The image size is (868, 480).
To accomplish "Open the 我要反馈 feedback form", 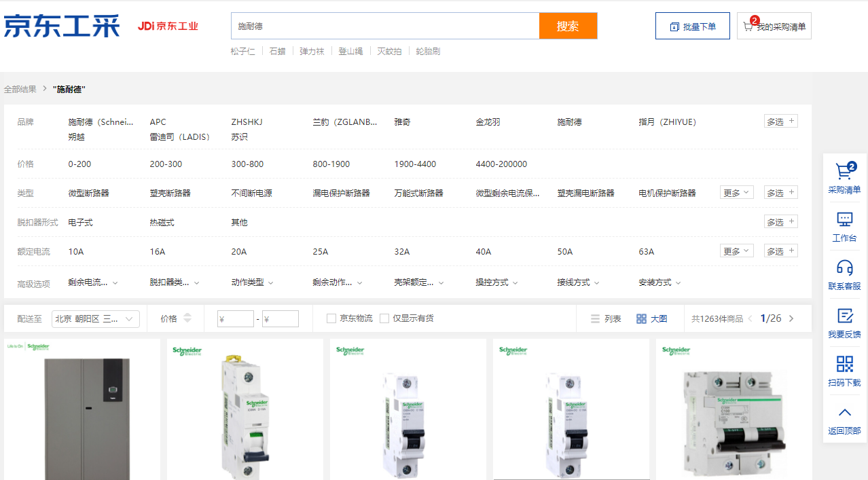I will 844,323.
